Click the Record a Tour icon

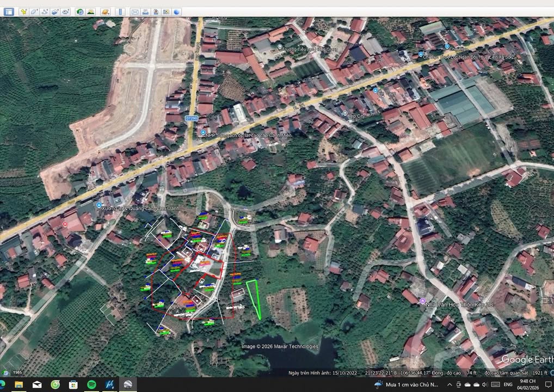pyautogui.click(x=65, y=11)
